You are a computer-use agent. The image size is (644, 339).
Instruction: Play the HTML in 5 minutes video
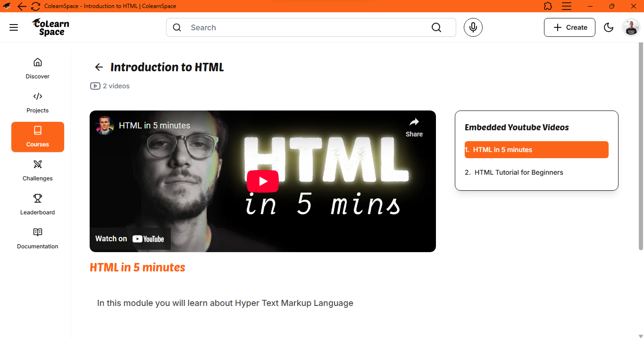pos(263,181)
